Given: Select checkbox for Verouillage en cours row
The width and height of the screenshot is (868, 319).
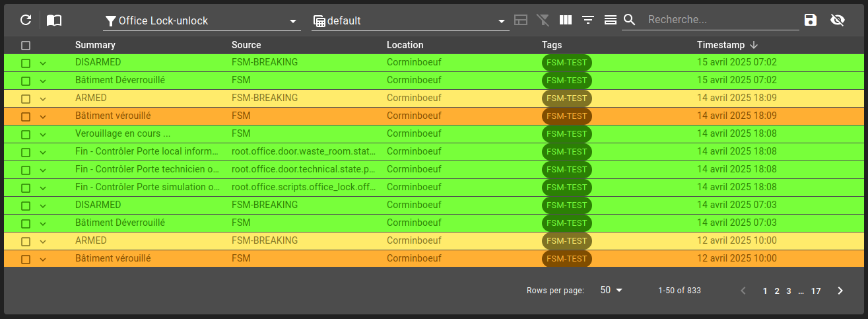Looking at the screenshot, I should [26, 134].
